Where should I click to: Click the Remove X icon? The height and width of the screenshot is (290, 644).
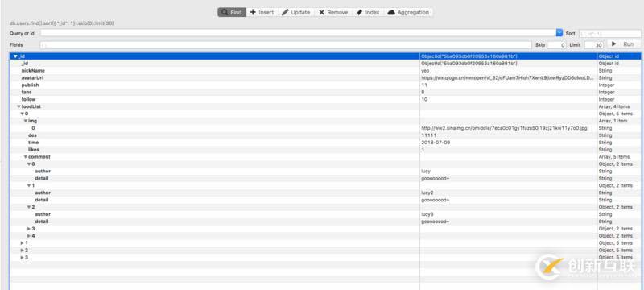(x=321, y=12)
